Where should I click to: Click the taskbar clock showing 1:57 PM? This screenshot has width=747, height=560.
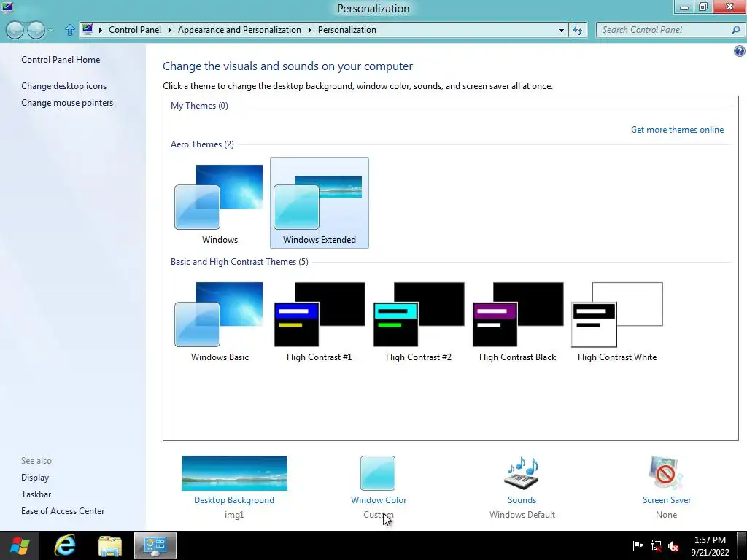[x=710, y=546]
